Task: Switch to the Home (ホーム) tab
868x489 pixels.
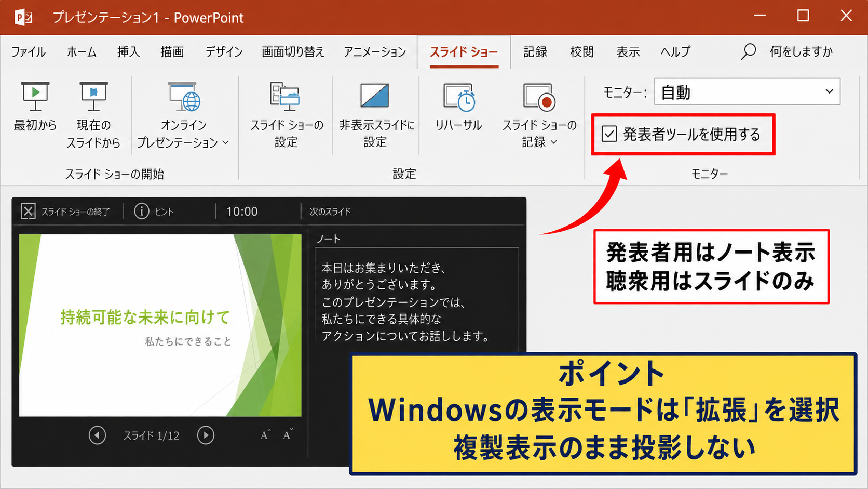Action: (x=82, y=52)
